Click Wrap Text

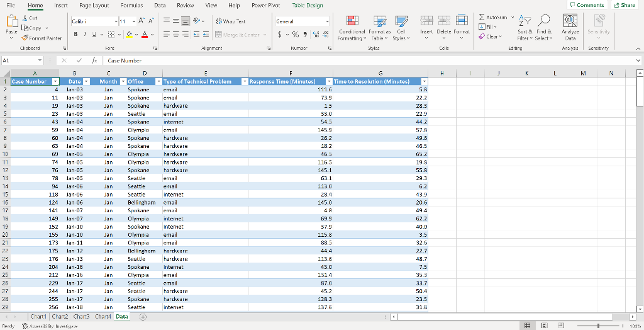[x=231, y=21]
